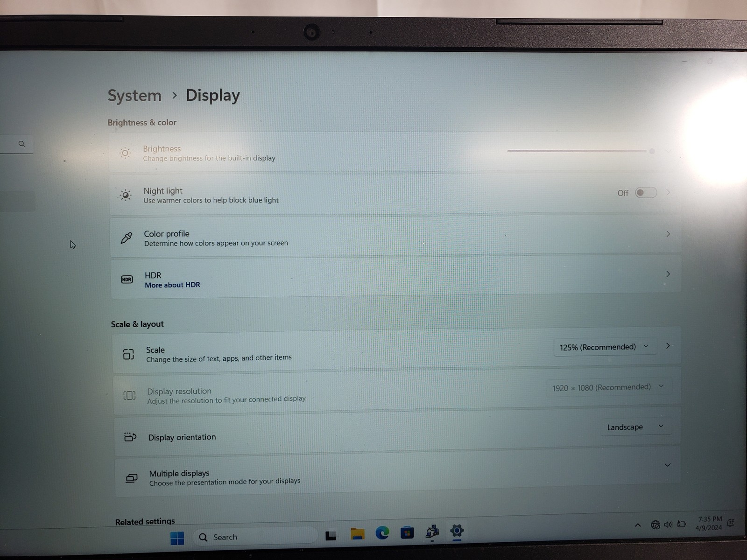Open the Scale percentage dropdown

pyautogui.click(x=605, y=347)
